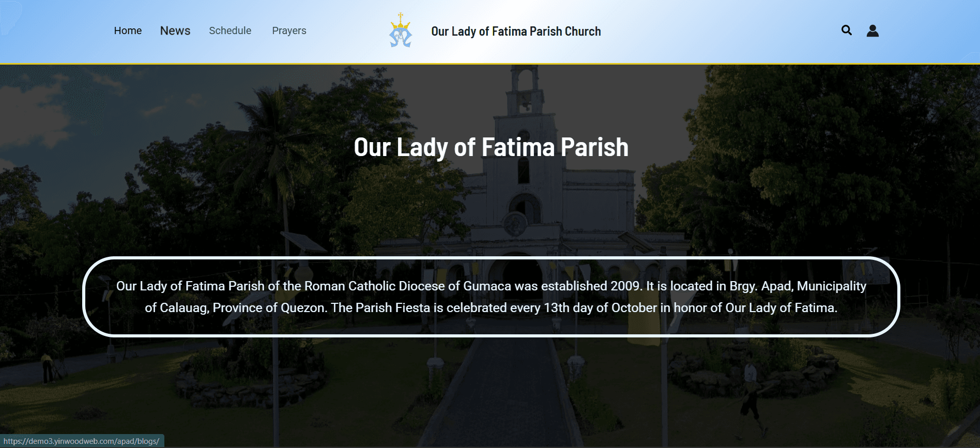Go to the Home menu item
Screen dimensions: 980x448
tap(128, 30)
